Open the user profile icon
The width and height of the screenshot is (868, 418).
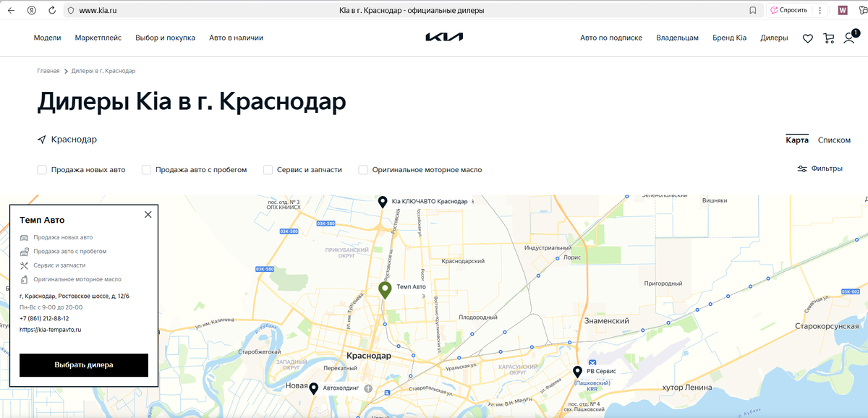pos(849,38)
